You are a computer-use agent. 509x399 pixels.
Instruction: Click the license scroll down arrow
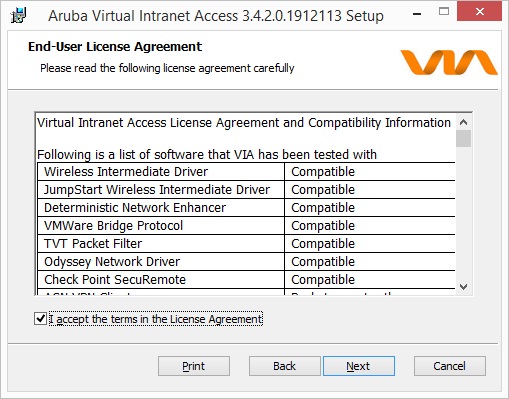click(x=463, y=287)
